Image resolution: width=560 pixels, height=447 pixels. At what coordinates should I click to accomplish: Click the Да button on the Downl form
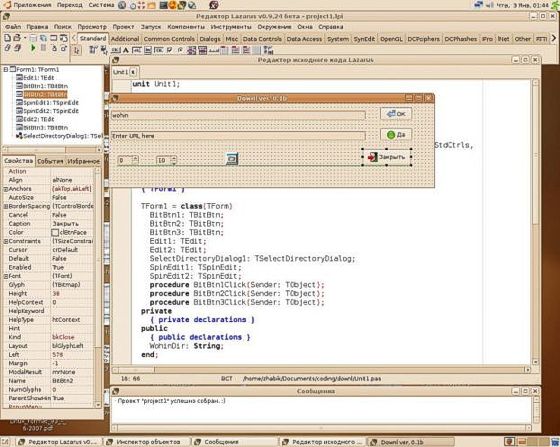tap(396, 135)
